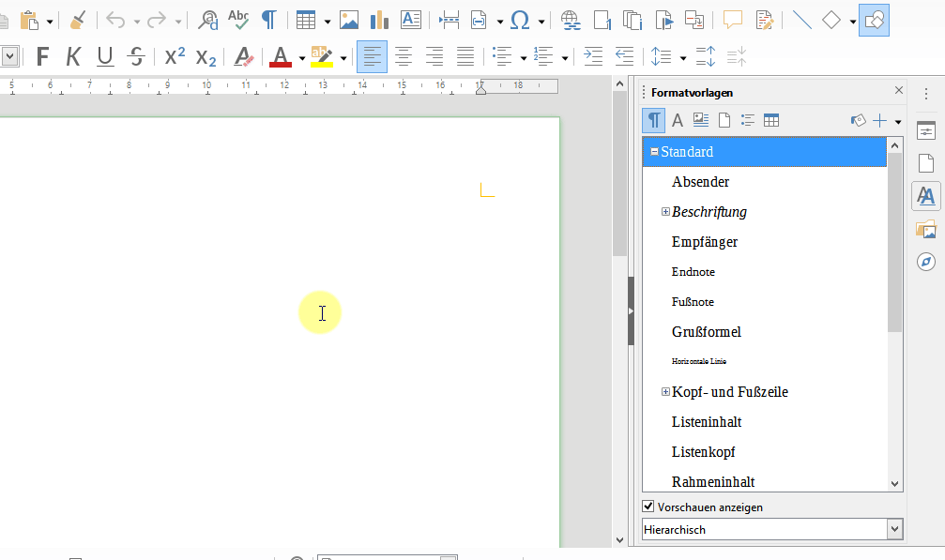945x560 pixels.
Task: Click the paste clipboard icon
Action: [x=29, y=21]
